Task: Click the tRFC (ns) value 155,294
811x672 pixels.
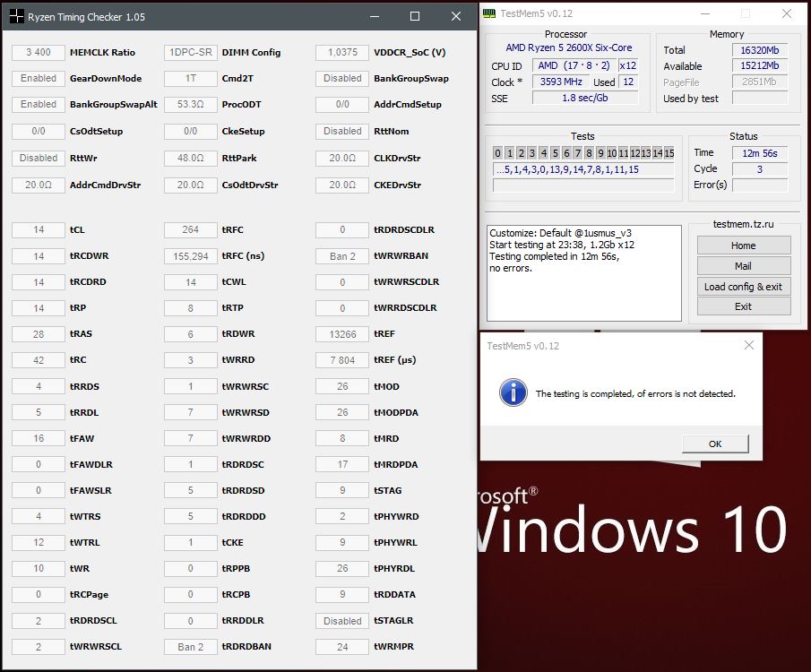Action: (x=190, y=256)
